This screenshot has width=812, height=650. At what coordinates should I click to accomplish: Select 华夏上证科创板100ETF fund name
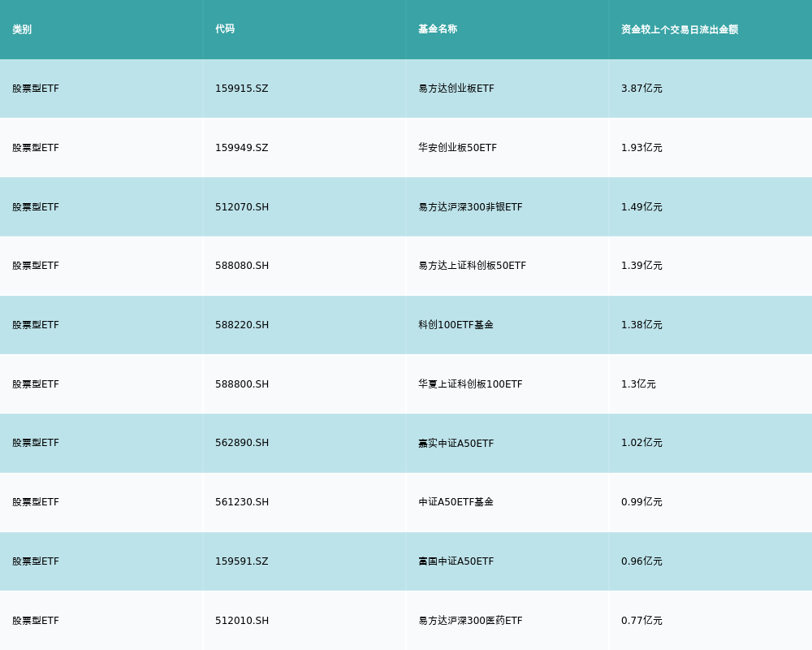470,384
